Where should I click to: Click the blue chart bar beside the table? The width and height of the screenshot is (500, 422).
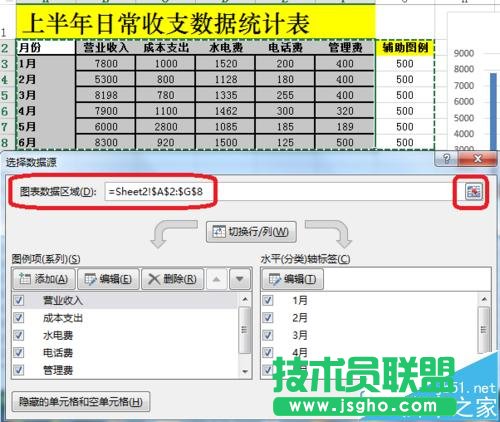pyautogui.click(x=493, y=112)
